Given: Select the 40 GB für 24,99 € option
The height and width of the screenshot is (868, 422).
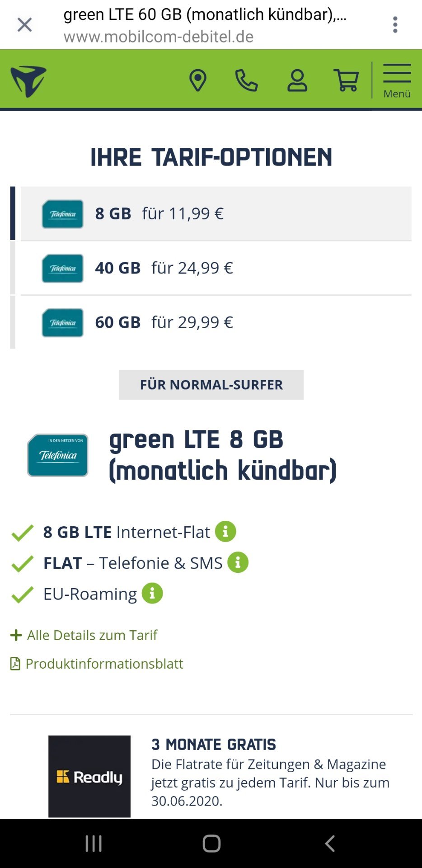Looking at the screenshot, I should 216,268.
